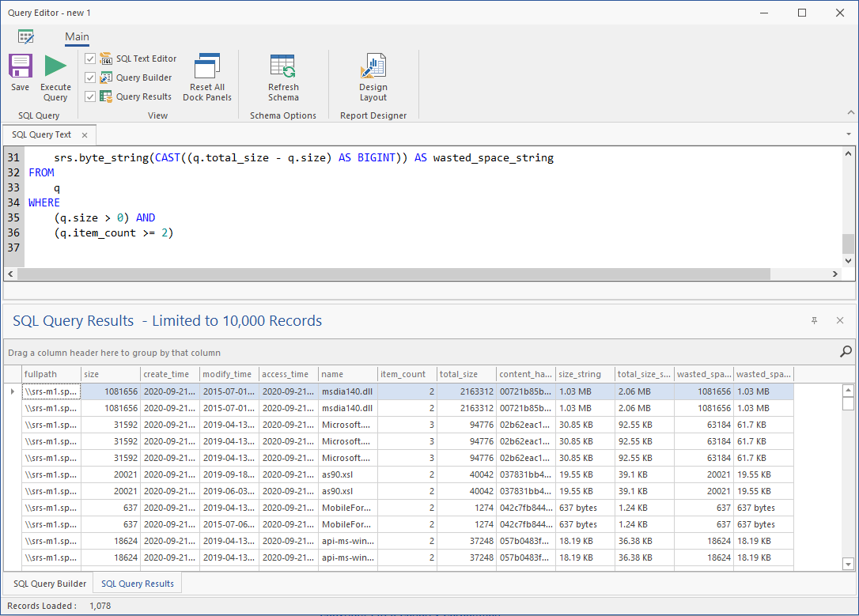Uncheck the Query Builder checkbox
This screenshot has width=859, height=616.
coord(90,77)
